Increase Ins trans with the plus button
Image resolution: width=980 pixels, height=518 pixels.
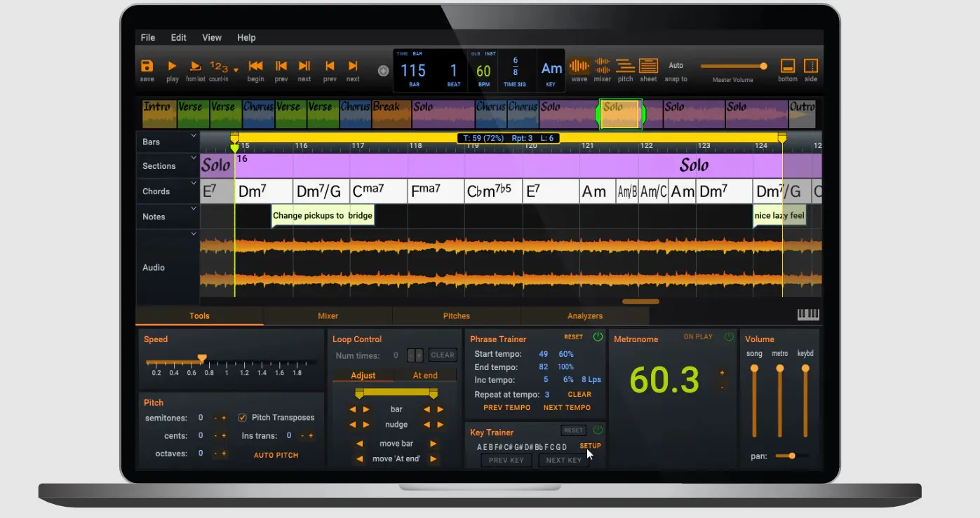click(310, 436)
